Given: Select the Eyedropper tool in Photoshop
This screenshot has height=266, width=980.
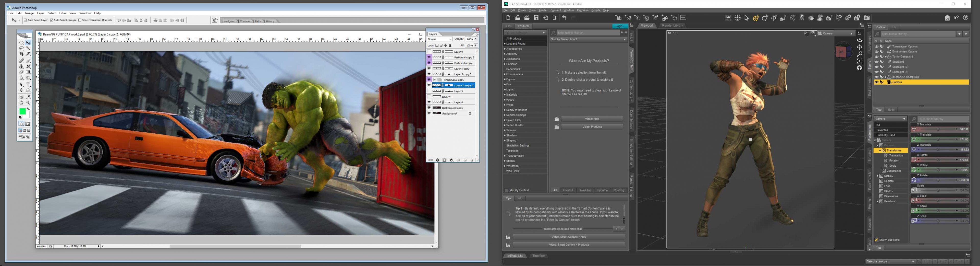Looking at the screenshot, I should pos(28,97).
